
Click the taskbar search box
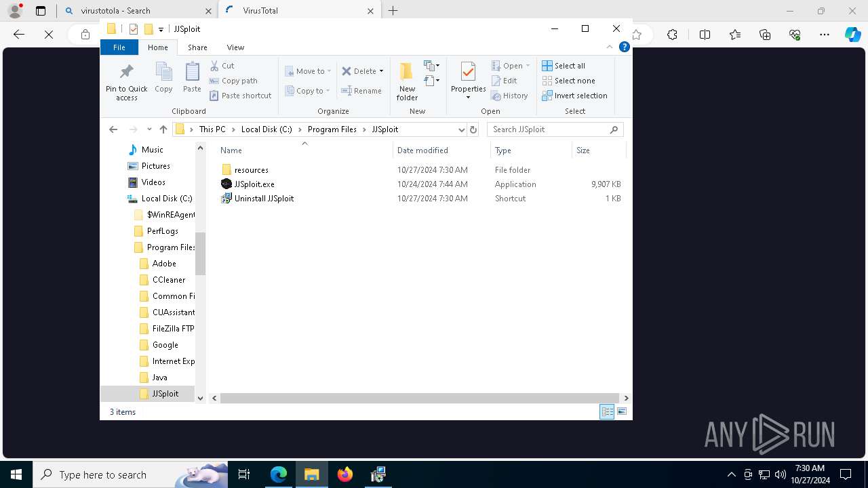pos(130,474)
